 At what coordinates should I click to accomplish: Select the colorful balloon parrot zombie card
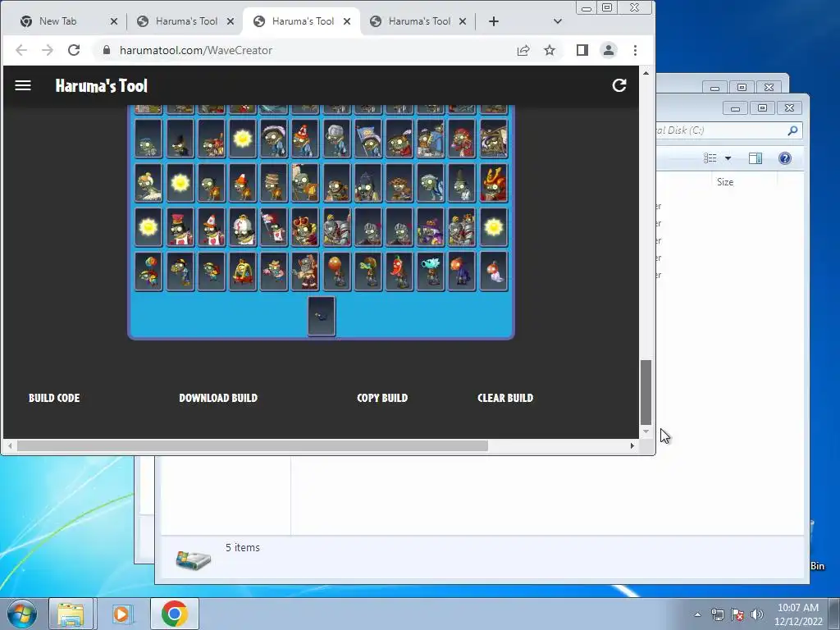(x=148, y=272)
